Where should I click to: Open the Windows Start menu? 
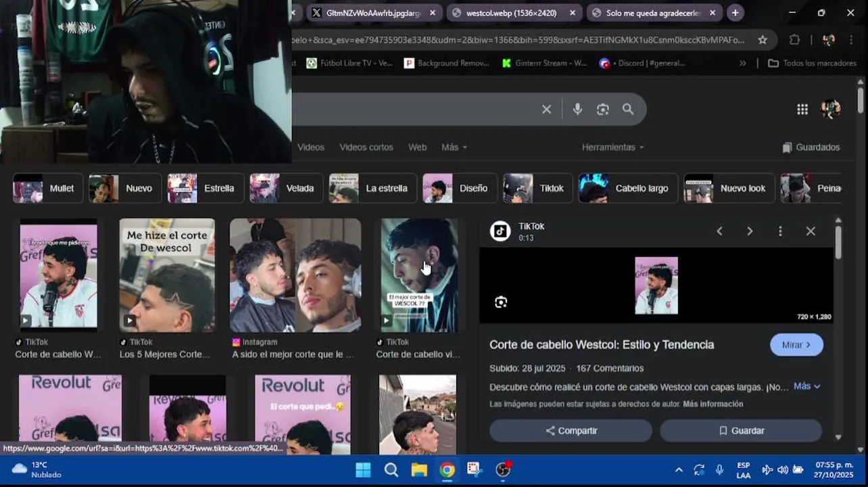[363, 470]
